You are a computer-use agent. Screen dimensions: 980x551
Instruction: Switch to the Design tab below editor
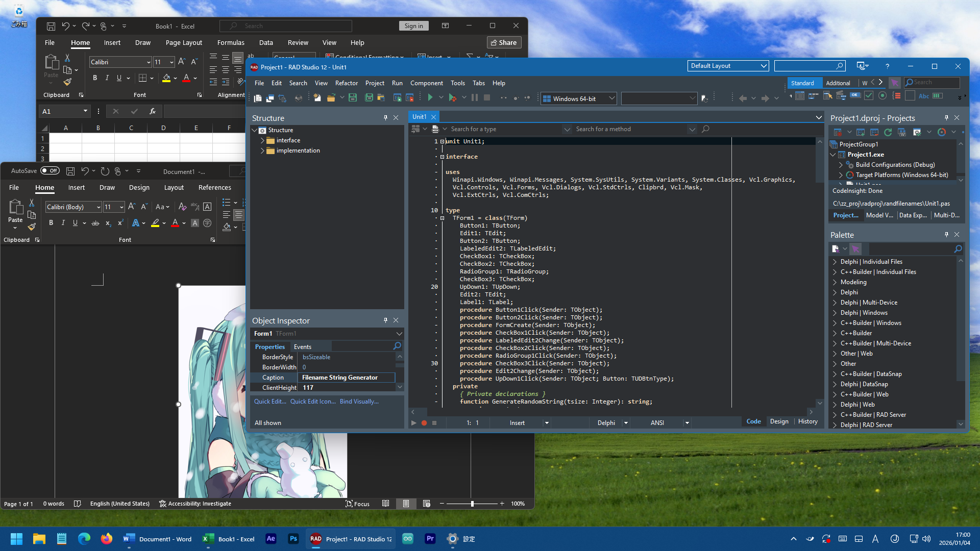(779, 421)
